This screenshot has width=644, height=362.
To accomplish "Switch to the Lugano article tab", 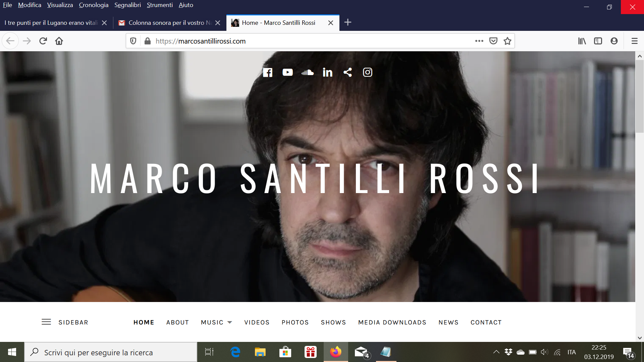I will click(51, 22).
